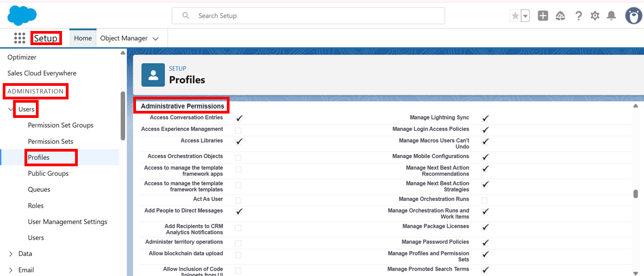This screenshot has height=276, width=644.
Task: Toggle Allow blockchain data upload checkbox
Action: 238,255
